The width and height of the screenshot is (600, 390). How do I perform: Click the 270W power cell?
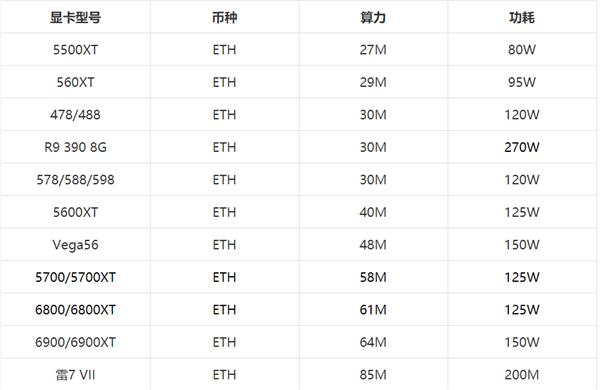pos(522,147)
